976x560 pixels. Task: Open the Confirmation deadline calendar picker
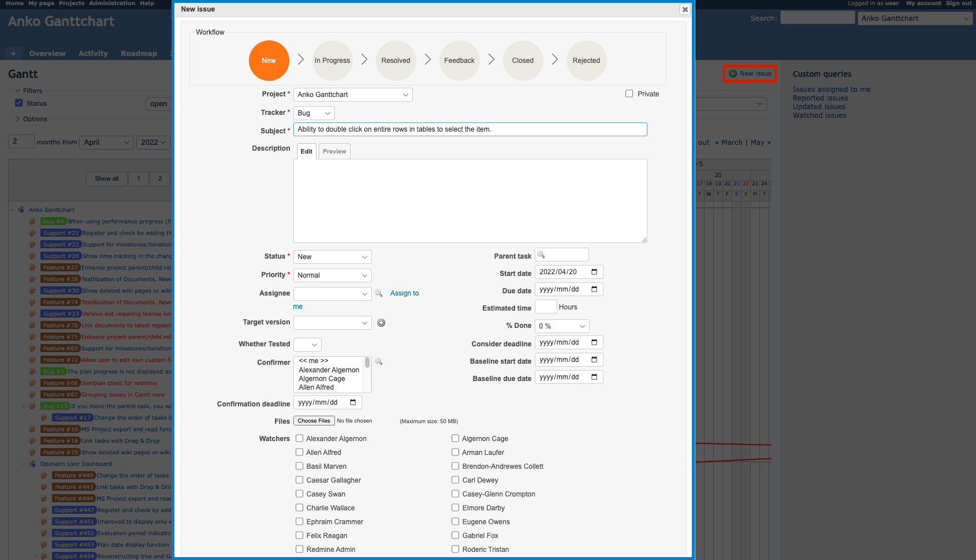click(353, 402)
